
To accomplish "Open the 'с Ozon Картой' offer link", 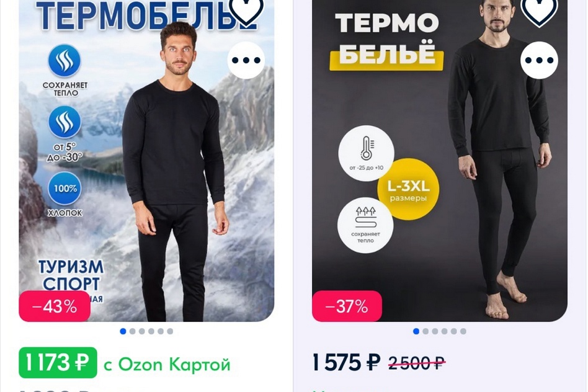I will (167, 364).
